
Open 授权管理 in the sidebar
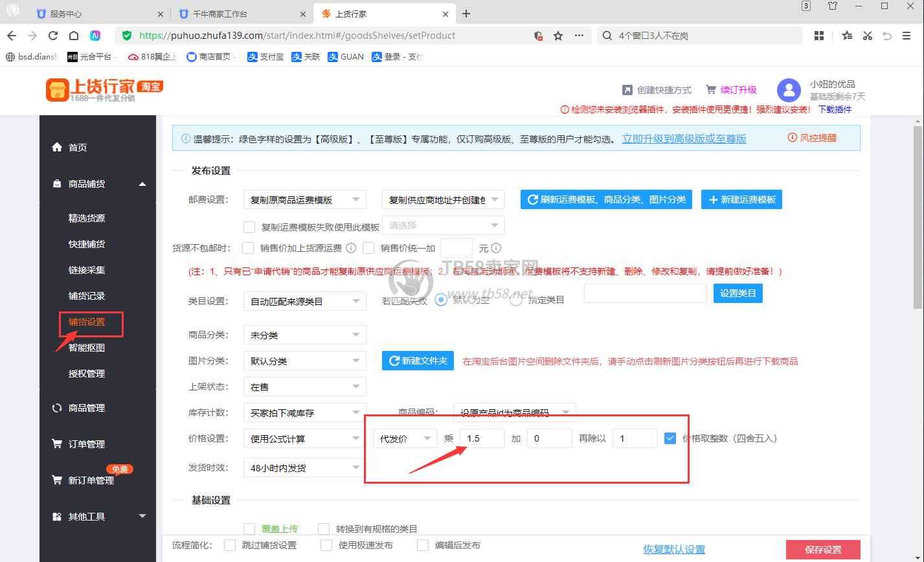[x=87, y=374]
